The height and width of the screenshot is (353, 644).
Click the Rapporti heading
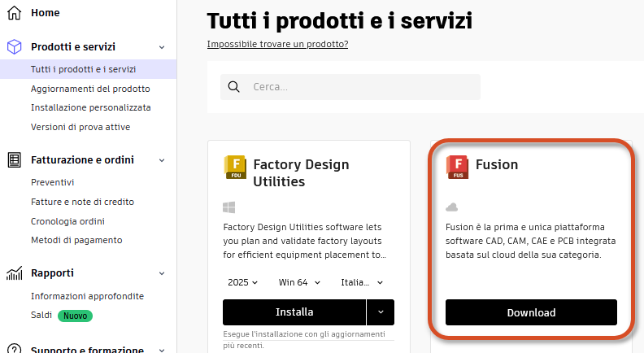coord(53,272)
